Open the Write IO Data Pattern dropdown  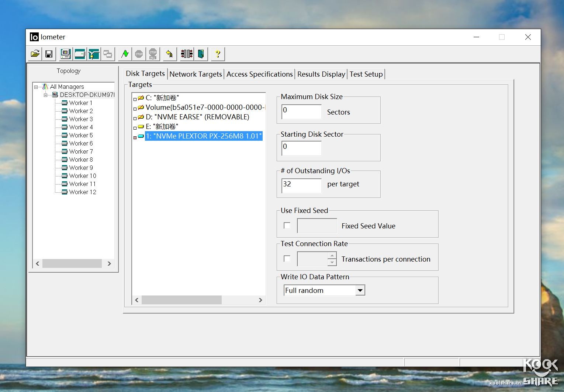[360, 290]
